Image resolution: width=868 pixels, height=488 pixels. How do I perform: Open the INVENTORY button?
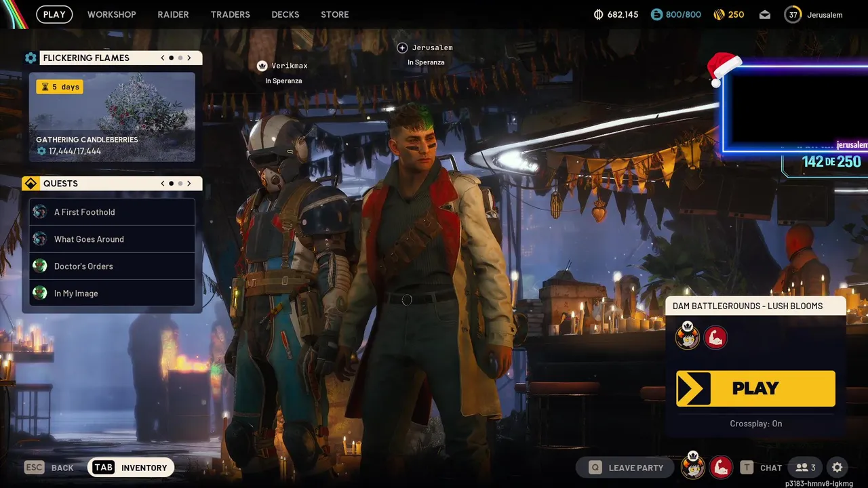(131, 468)
